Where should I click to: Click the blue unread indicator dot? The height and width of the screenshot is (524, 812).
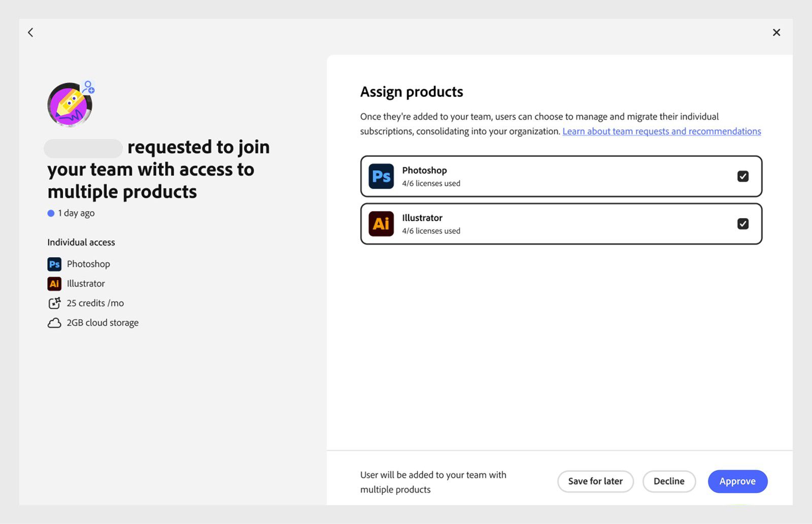coord(50,213)
